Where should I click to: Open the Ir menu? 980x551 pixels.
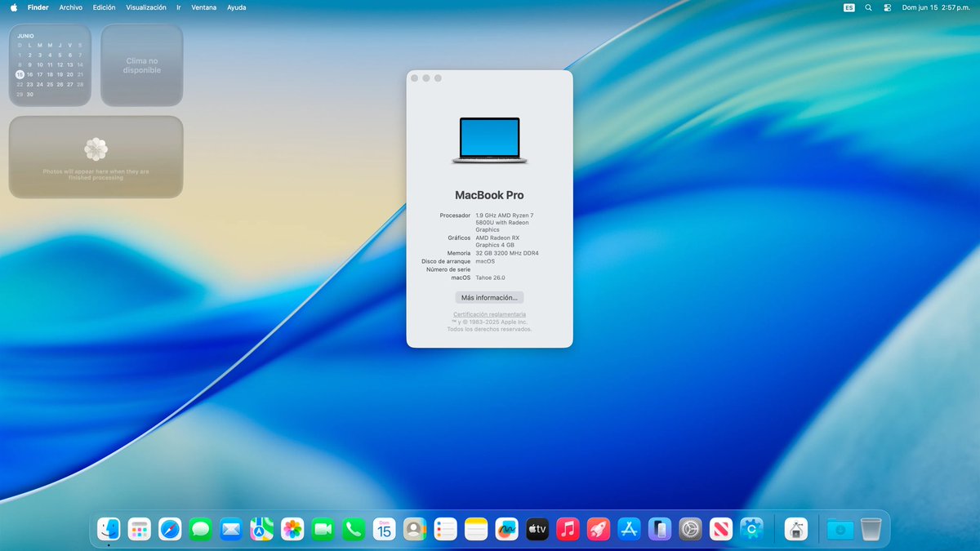179,7
